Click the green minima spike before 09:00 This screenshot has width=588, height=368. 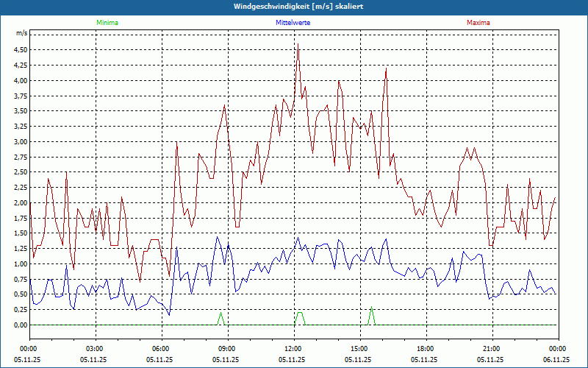(x=221, y=314)
